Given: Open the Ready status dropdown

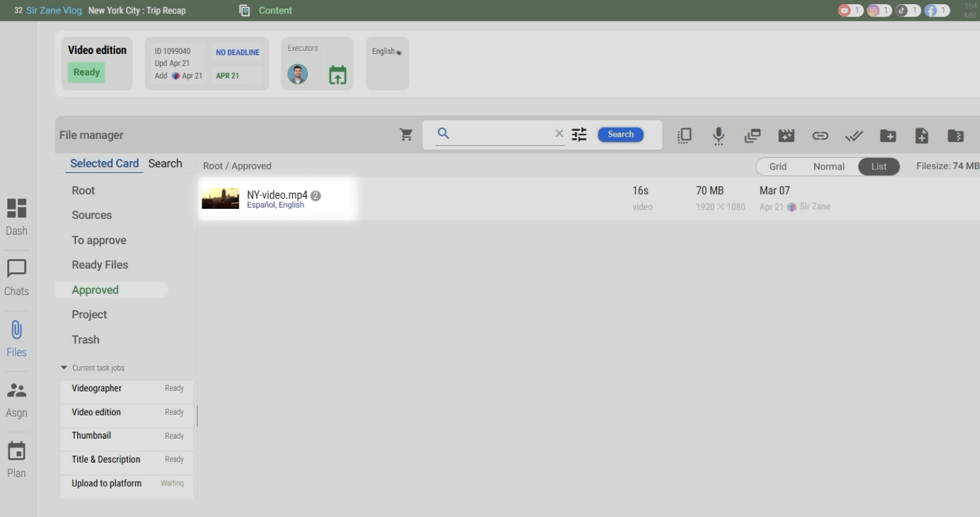Looking at the screenshot, I should tap(86, 72).
